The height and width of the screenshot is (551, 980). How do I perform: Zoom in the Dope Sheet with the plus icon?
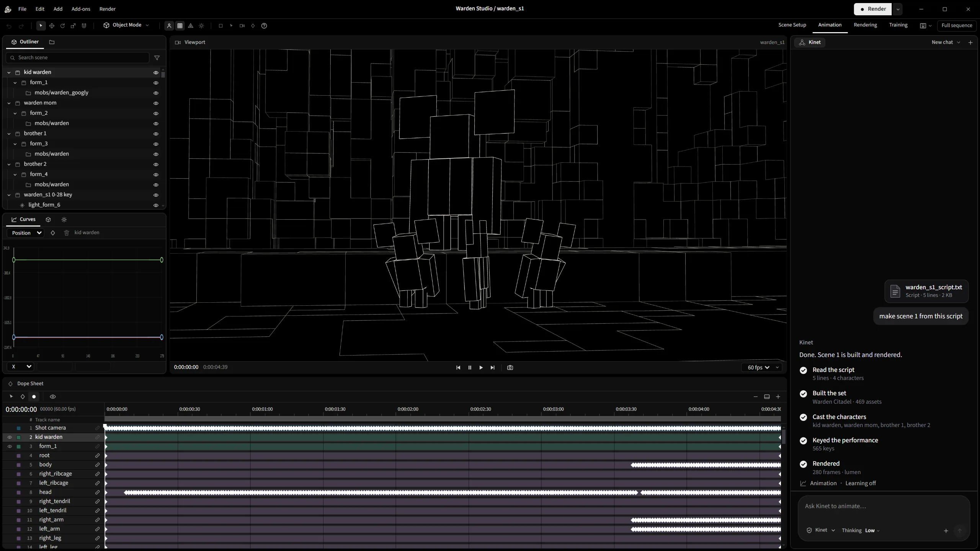(778, 397)
